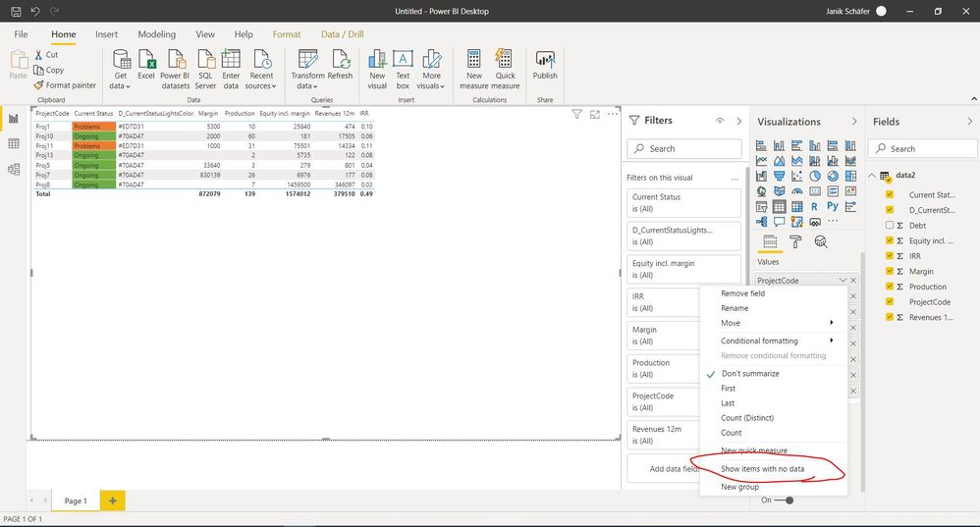Viewport: 980px width, 527px height.
Task: Open Recent sources list
Action: click(260, 70)
